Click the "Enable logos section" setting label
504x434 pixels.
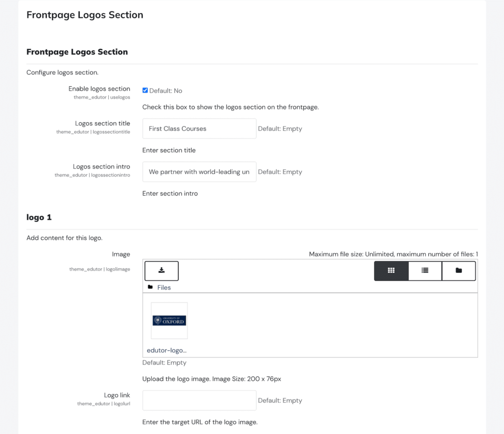tap(99, 89)
